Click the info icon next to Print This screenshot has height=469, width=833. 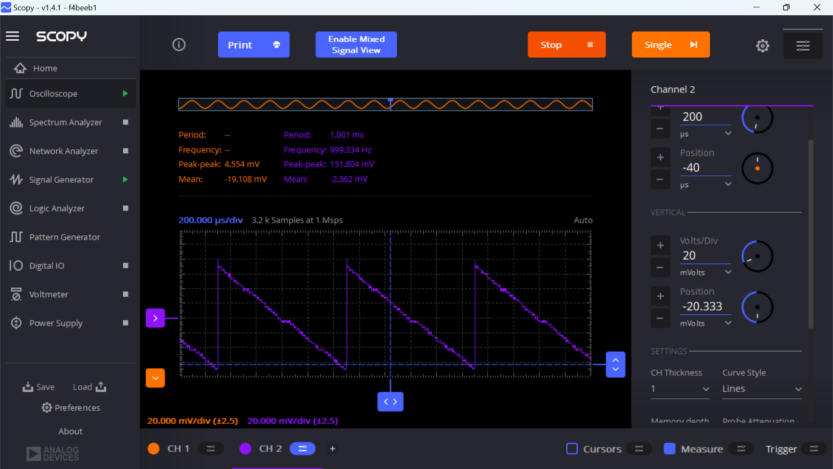point(179,45)
